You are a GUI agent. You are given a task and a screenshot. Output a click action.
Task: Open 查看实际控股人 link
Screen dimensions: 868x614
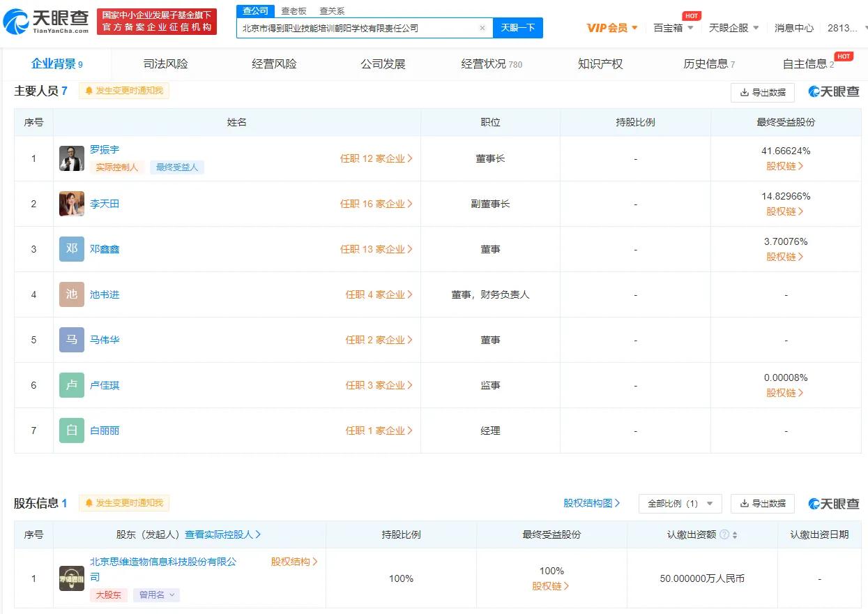223,534
